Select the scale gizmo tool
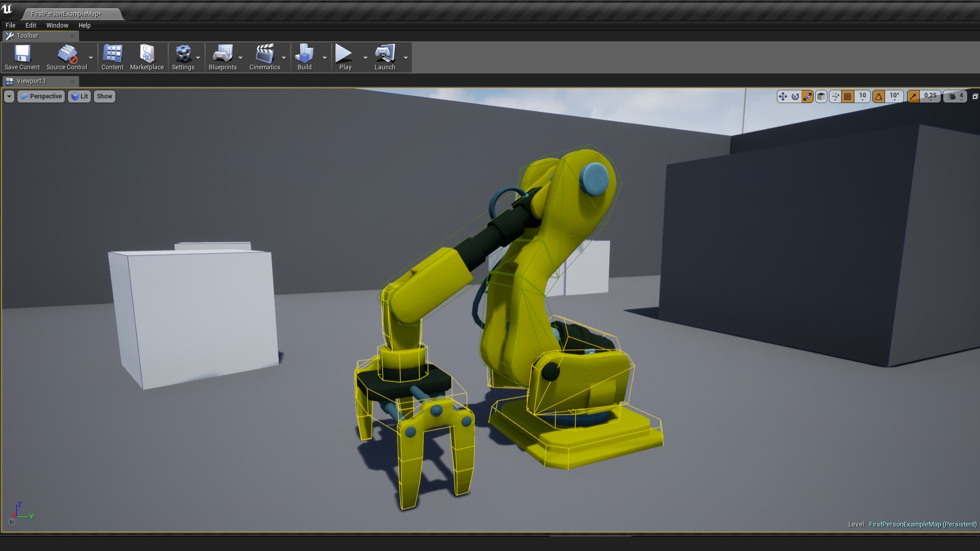 coord(807,96)
